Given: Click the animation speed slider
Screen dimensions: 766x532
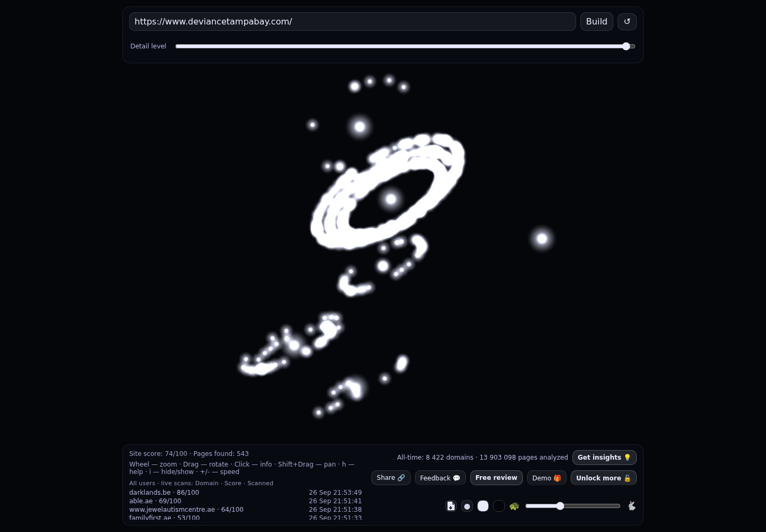Looking at the screenshot, I should pyautogui.click(x=573, y=506).
